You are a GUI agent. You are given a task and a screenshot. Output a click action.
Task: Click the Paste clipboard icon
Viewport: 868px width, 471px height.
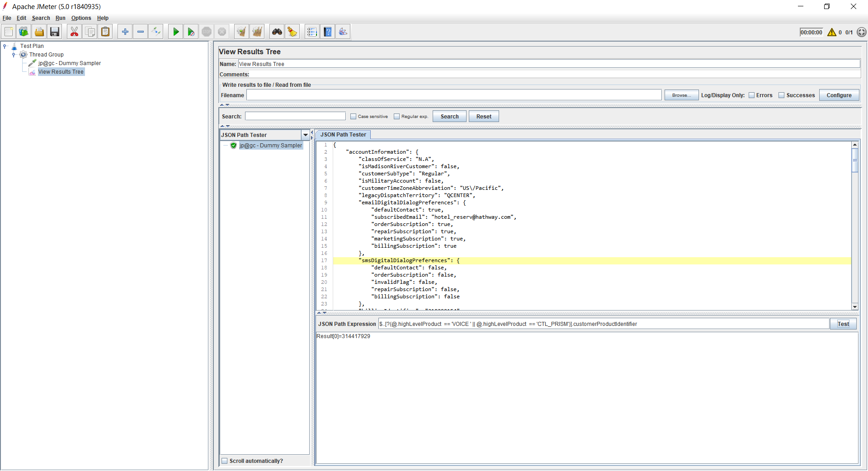point(105,32)
